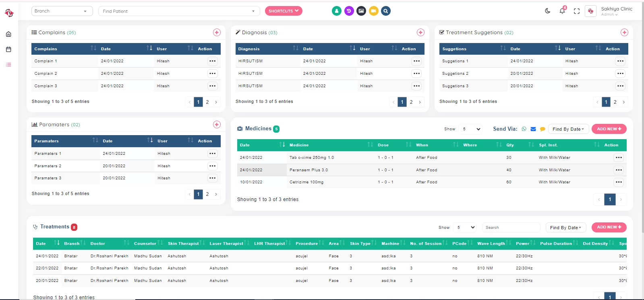This screenshot has width=644, height=300.
Task: Click the blue search circle icon
Action: pos(386,11)
